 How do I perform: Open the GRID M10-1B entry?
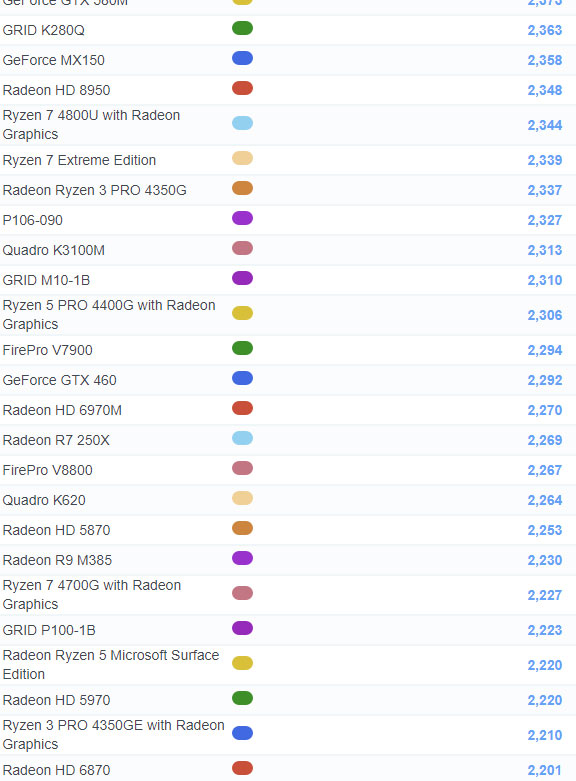click(x=46, y=280)
